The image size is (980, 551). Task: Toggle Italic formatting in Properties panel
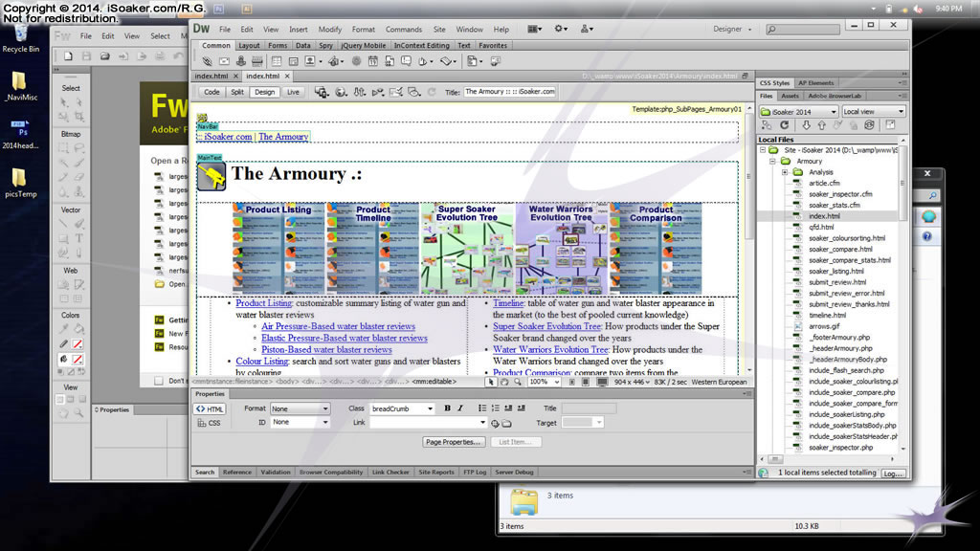tap(460, 408)
